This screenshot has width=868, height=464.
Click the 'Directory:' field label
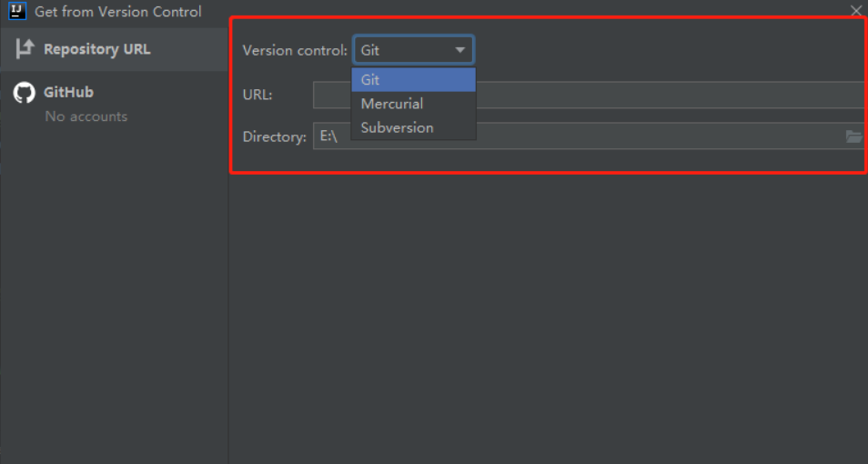click(x=274, y=136)
